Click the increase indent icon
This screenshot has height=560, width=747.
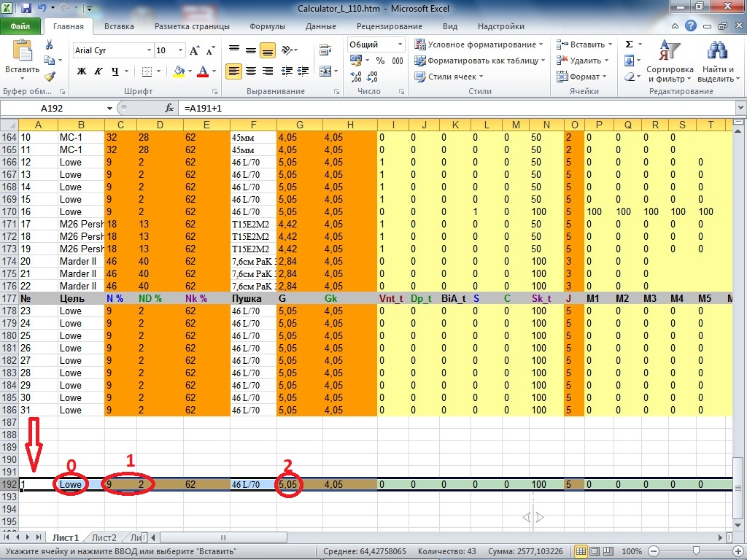click(303, 71)
